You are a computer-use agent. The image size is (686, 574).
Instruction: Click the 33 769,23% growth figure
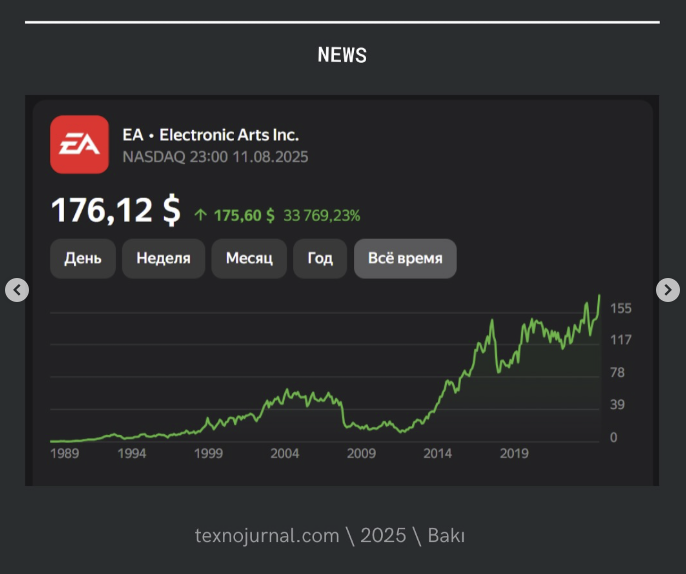322,215
